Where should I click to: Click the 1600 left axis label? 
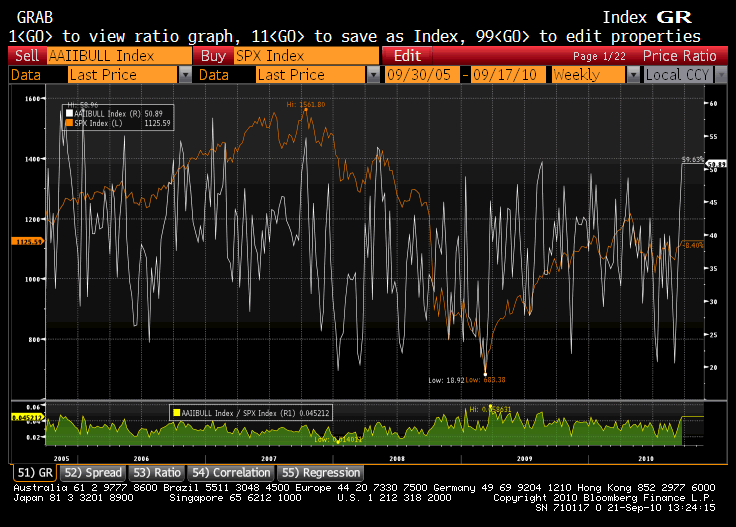click(x=32, y=99)
